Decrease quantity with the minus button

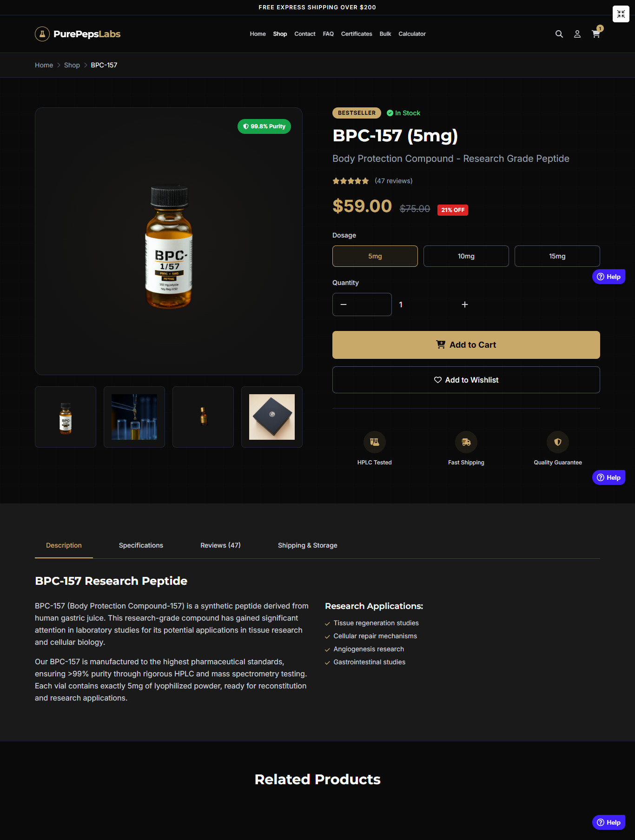click(x=344, y=304)
